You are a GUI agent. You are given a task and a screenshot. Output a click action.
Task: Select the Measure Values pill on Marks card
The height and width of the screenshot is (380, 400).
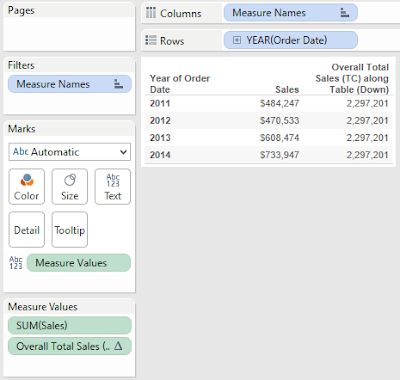pos(79,263)
